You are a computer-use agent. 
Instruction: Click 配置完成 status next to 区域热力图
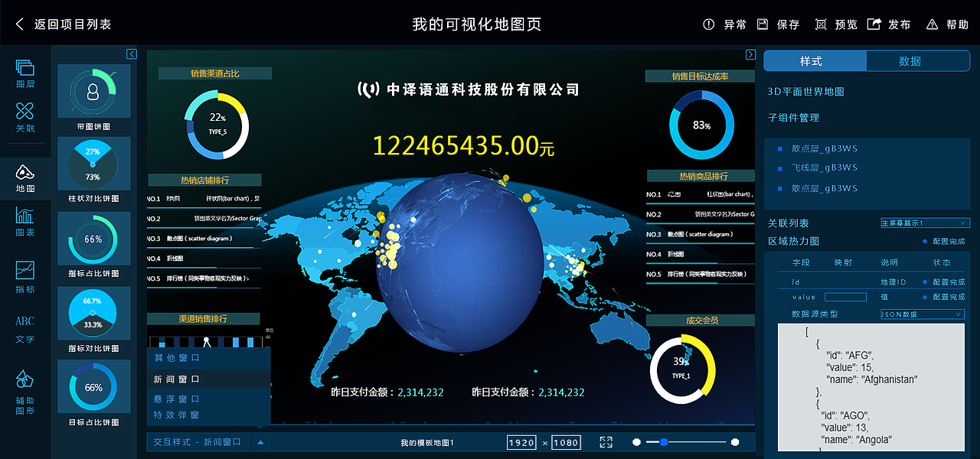944,242
